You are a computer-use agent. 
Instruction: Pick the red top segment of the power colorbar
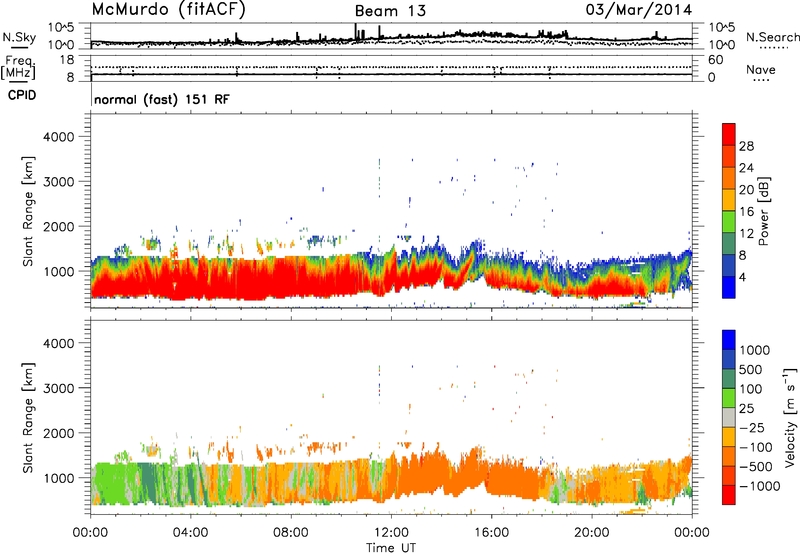[729, 134]
